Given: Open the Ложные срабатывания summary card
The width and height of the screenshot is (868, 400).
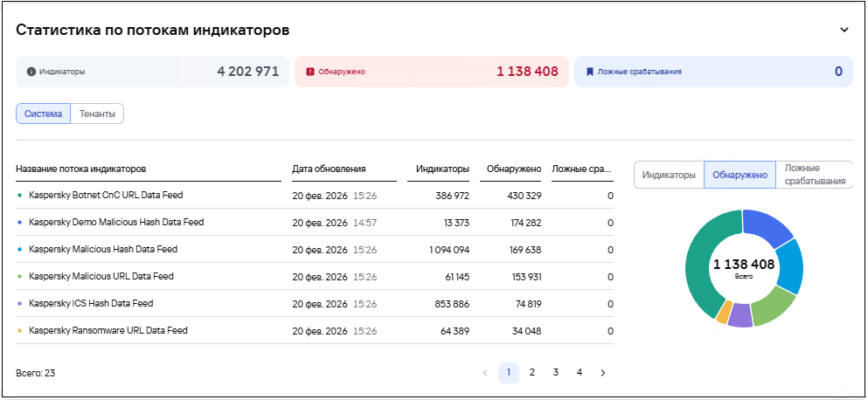Looking at the screenshot, I should (713, 72).
